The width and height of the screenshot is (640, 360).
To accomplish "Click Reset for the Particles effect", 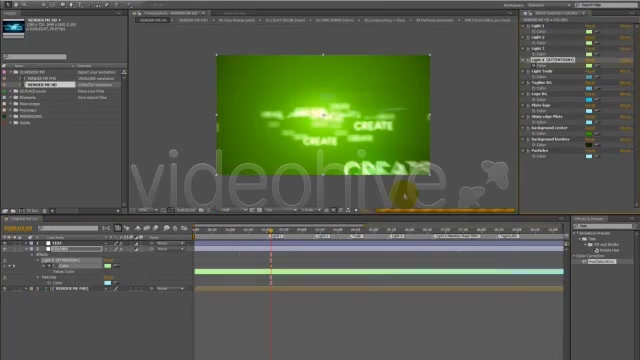I will coord(589,151).
